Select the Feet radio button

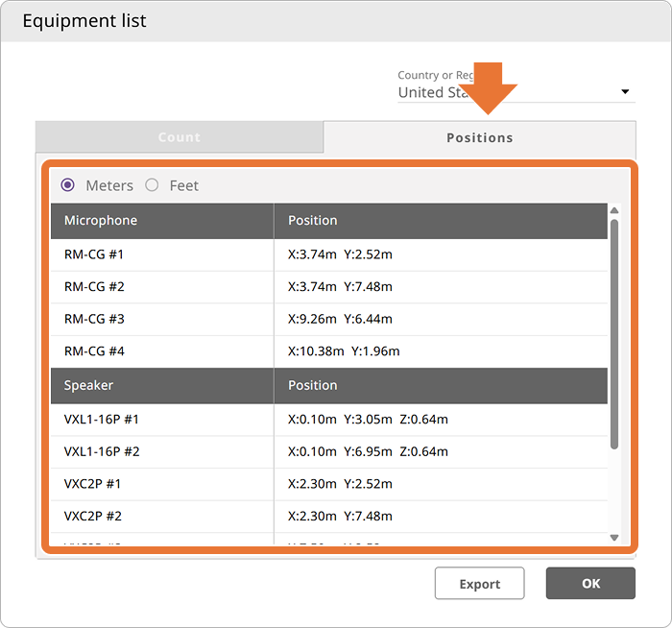152,185
